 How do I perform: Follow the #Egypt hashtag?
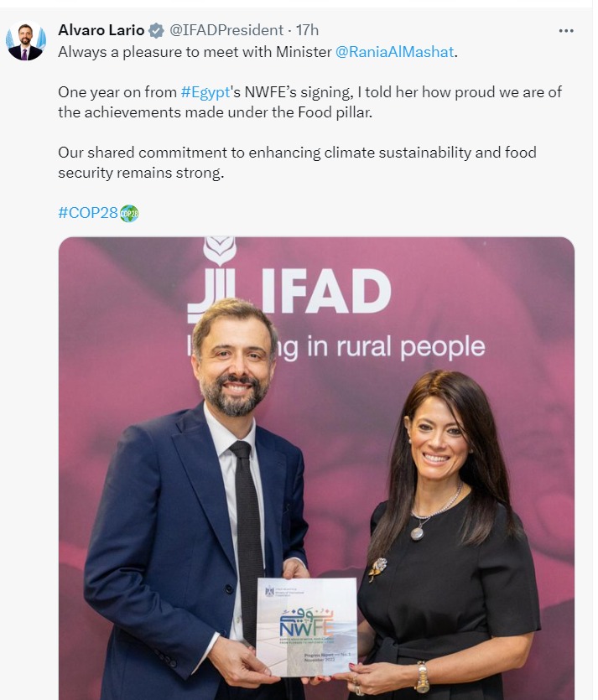point(205,92)
